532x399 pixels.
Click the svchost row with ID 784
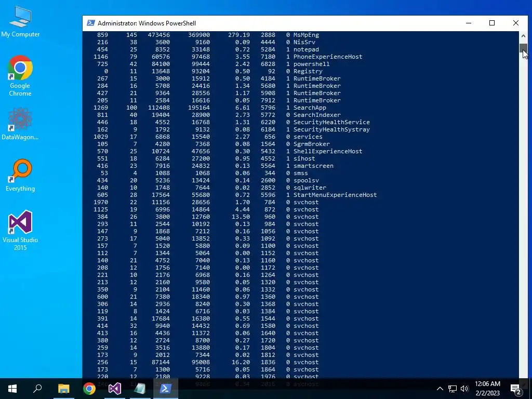coord(206,202)
